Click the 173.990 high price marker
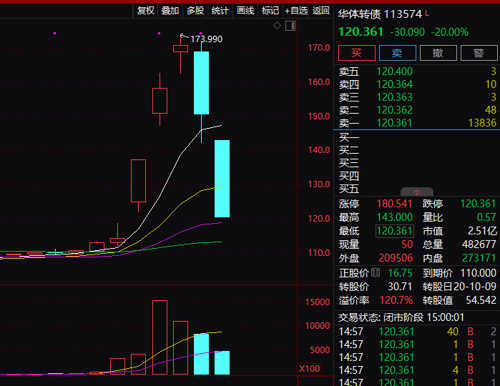The height and width of the screenshot is (386, 500). click(206, 39)
